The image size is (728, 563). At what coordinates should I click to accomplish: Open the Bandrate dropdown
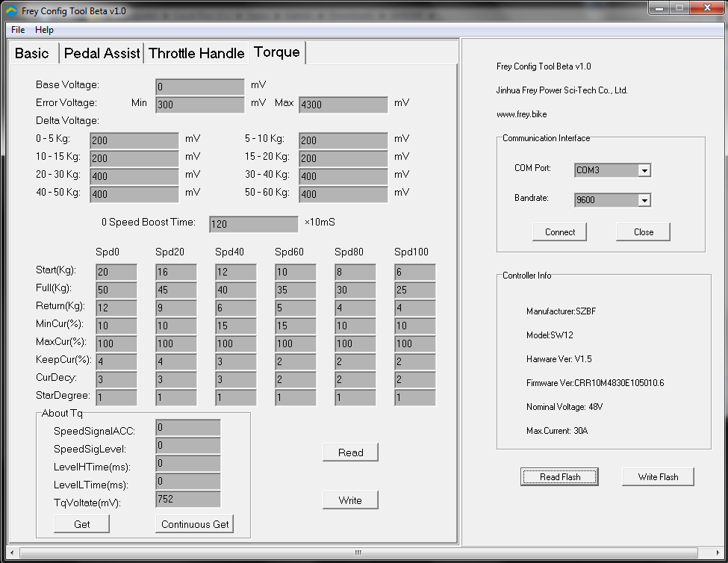coord(645,199)
